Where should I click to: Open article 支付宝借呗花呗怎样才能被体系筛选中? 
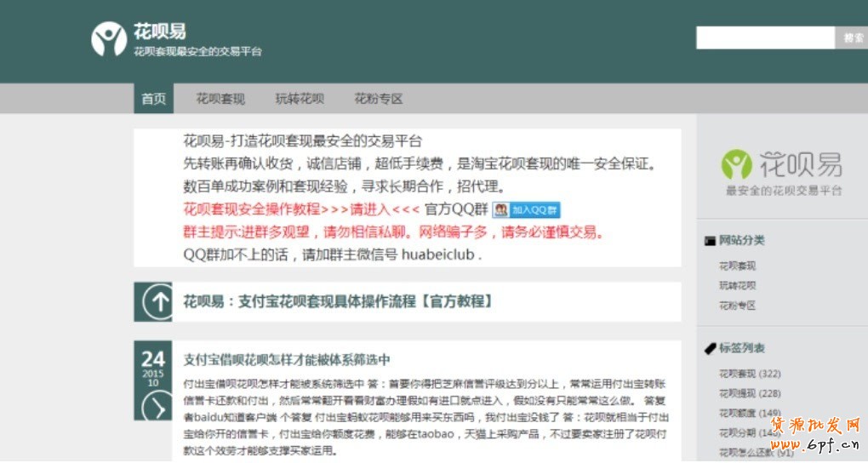pos(287,359)
